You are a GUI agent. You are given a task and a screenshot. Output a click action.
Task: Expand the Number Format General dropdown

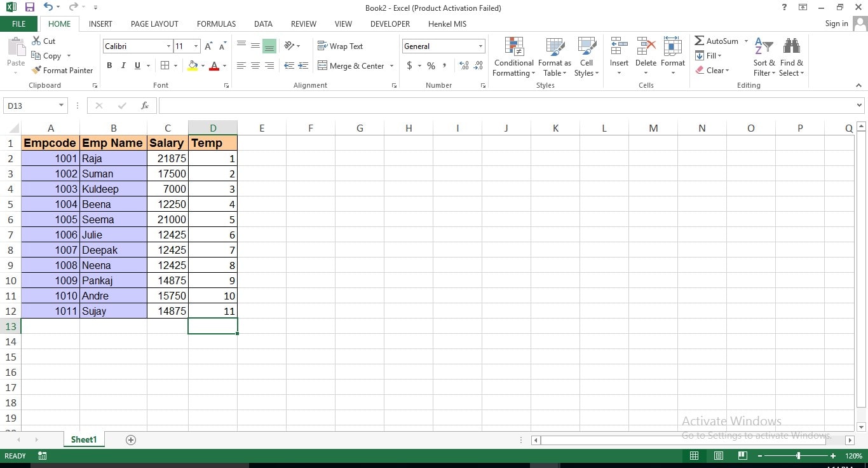[x=480, y=46]
